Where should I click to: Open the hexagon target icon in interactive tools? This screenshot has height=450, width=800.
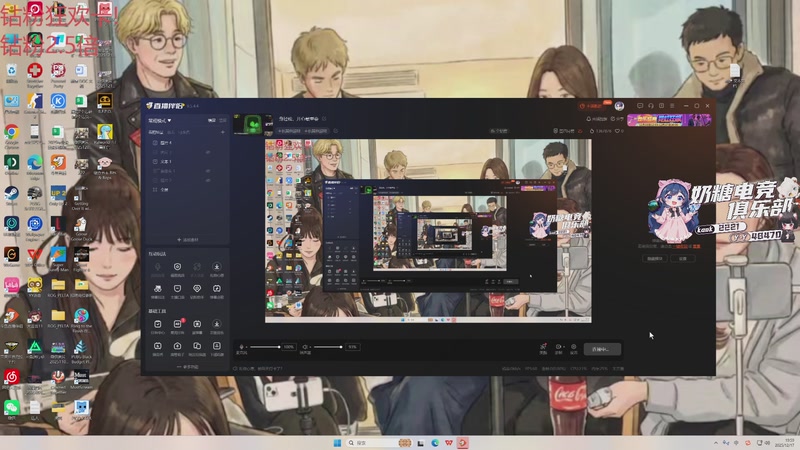(x=177, y=266)
